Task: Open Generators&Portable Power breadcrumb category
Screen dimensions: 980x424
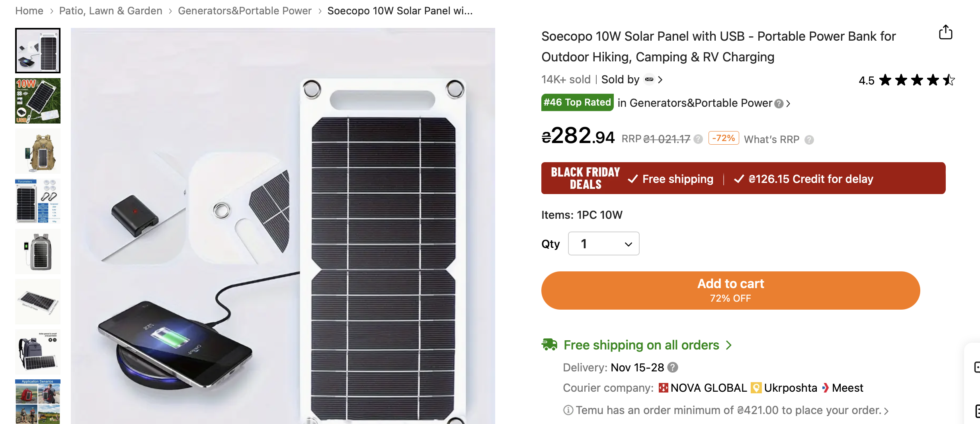Action: (x=244, y=11)
